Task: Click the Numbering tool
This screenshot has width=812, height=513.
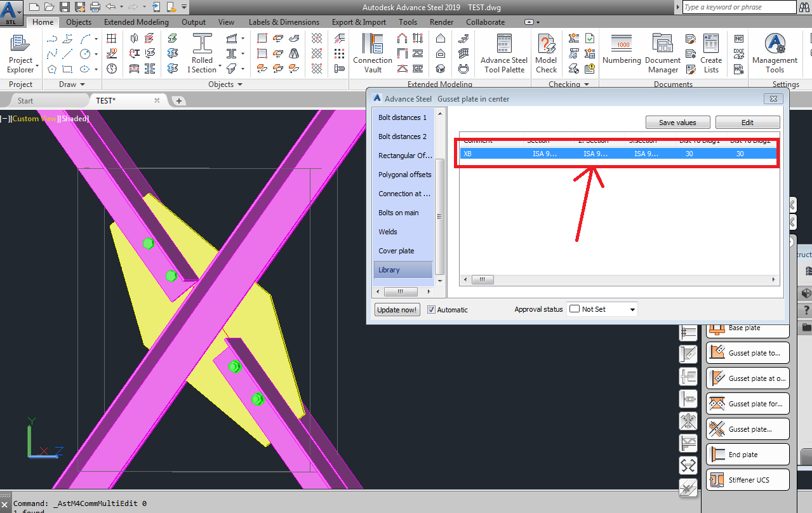Action: click(x=622, y=50)
